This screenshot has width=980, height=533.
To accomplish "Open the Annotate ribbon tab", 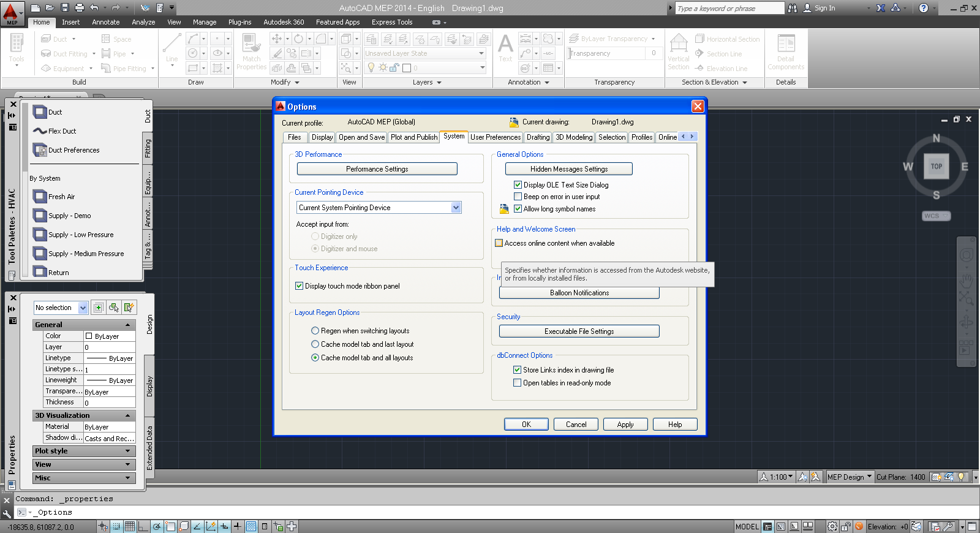I will pyautogui.click(x=106, y=22).
